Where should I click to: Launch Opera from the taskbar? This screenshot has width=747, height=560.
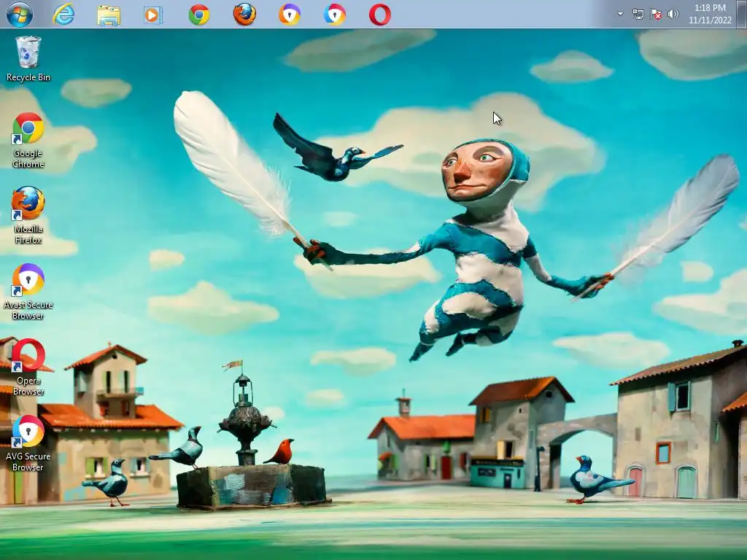tap(379, 15)
